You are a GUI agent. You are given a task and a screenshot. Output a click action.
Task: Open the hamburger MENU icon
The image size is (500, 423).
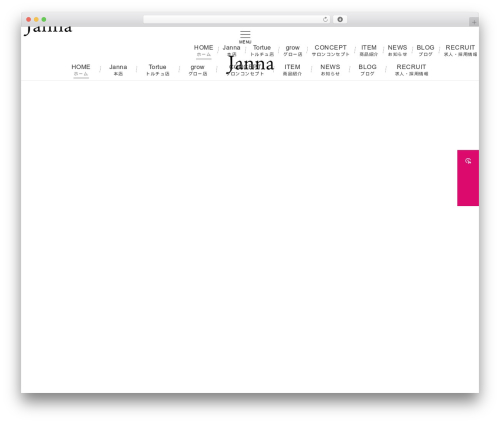(245, 37)
